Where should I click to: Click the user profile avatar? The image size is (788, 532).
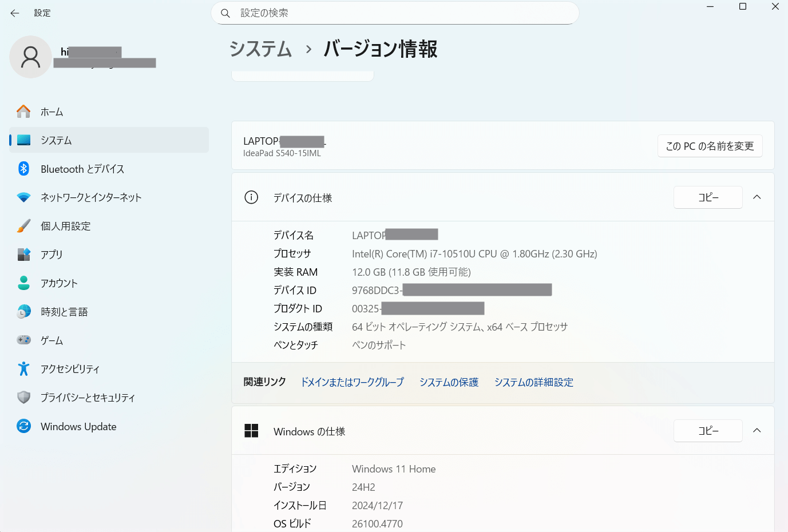tap(30, 57)
